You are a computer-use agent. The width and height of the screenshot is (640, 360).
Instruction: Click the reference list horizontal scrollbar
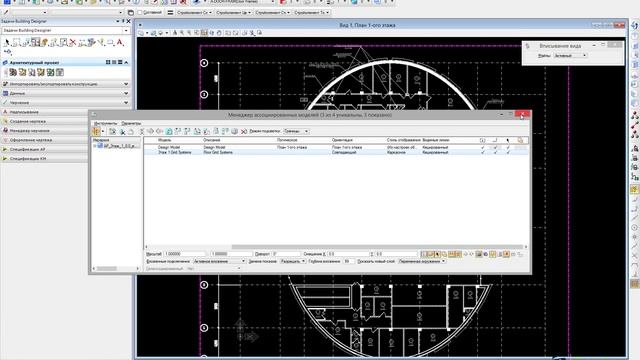[x=377, y=247]
